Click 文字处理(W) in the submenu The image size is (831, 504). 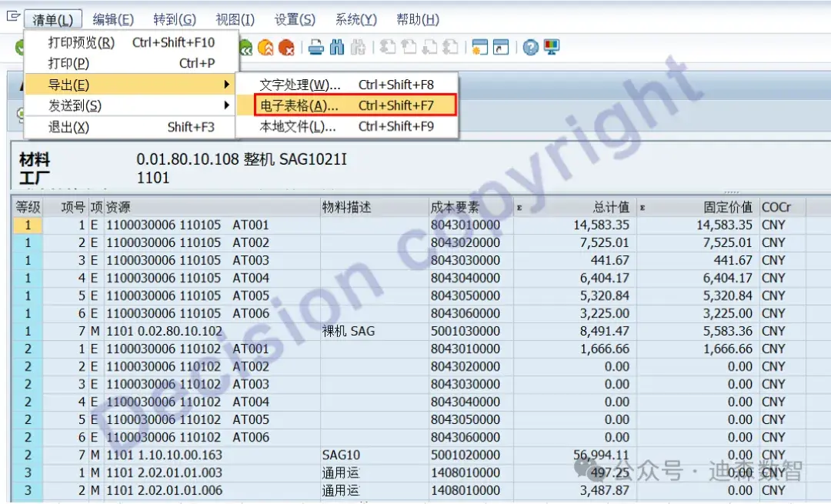click(308, 85)
